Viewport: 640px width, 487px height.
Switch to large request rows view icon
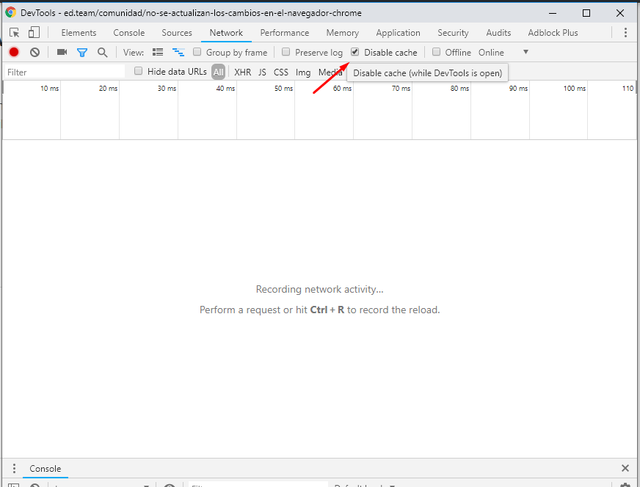tap(158, 52)
